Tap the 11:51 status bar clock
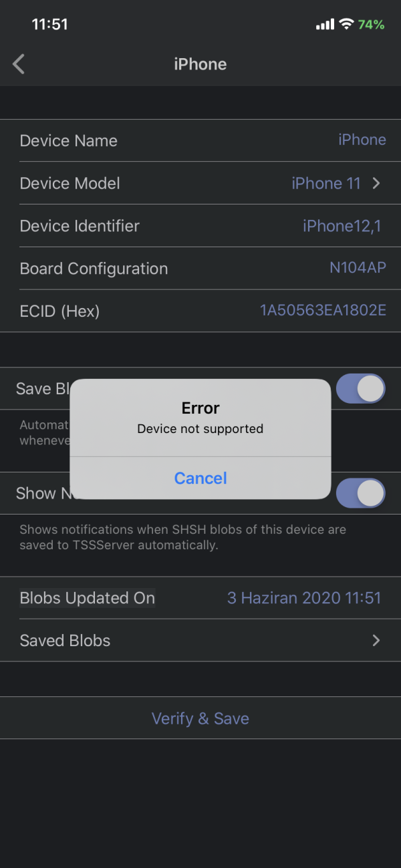Viewport: 401px width, 868px height. point(50,24)
